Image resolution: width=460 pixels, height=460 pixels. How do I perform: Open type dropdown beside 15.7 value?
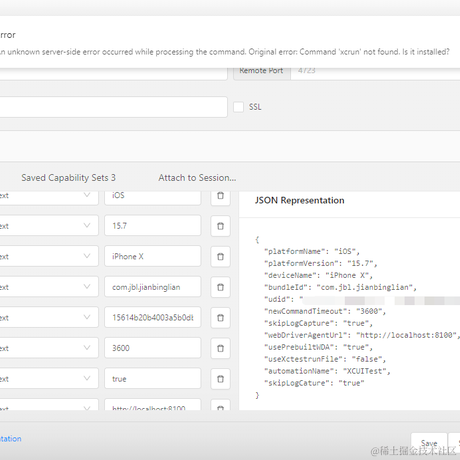pos(49,226)
